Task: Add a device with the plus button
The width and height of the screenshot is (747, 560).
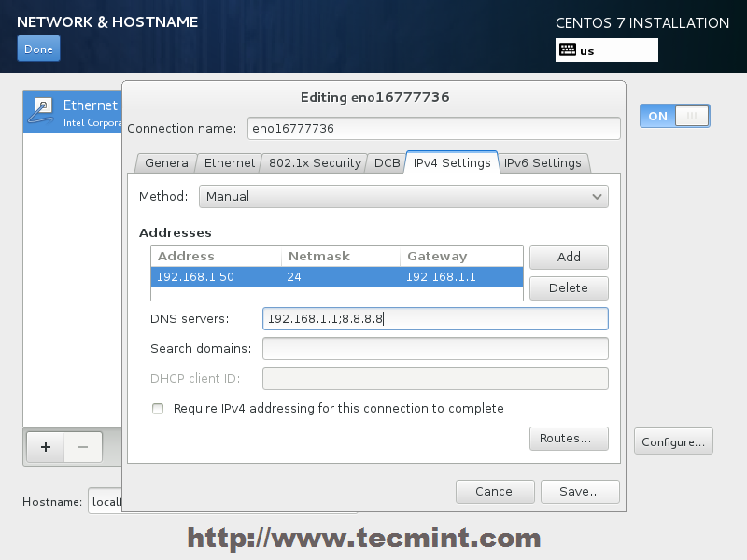Action: 46,447
